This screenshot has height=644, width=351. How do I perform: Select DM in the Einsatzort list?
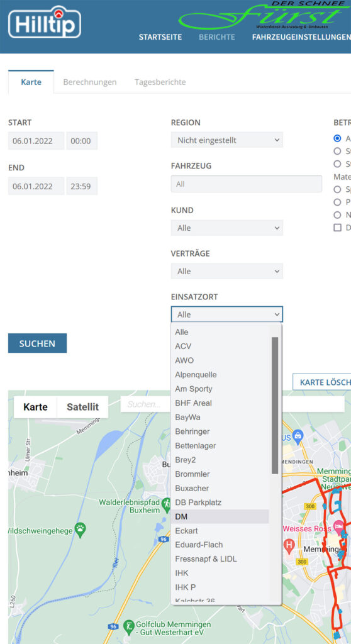[220, 517]
